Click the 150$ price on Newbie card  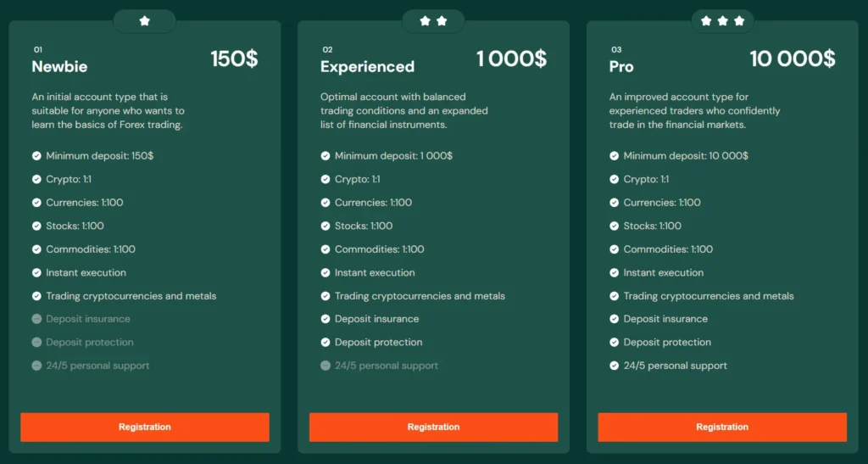coord(234,59)
